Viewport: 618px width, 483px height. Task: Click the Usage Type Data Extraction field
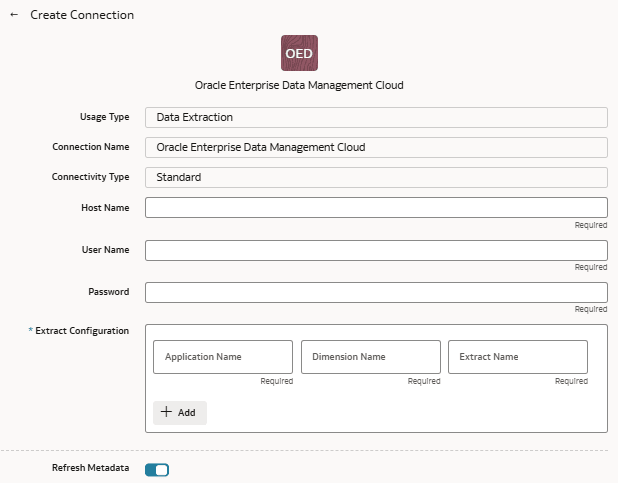376,117
